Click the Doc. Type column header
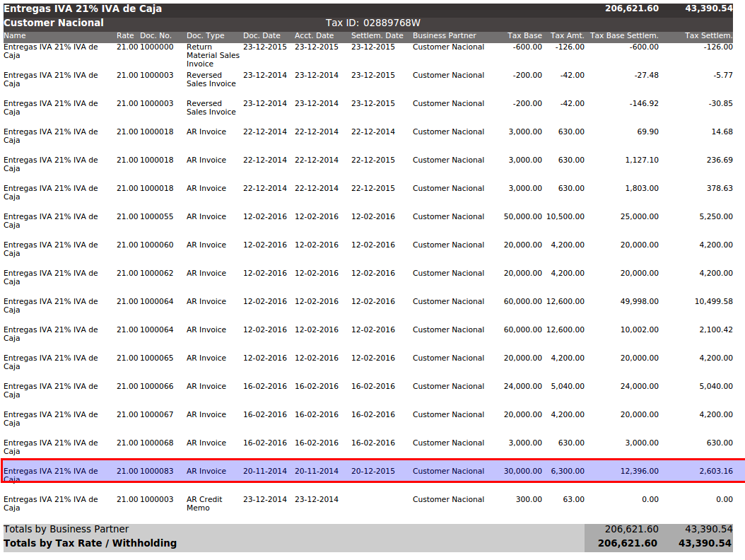 pos(205,36)
